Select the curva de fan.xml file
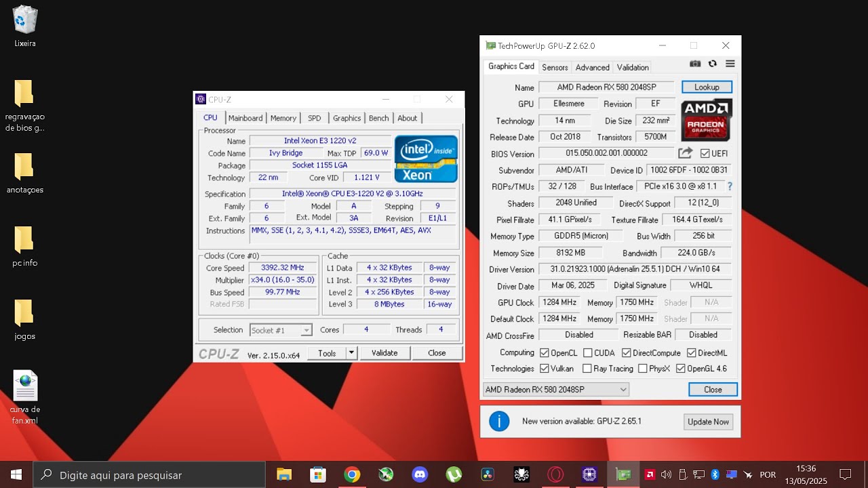Viewport: 868px width, 488px height. click(25, 398)
